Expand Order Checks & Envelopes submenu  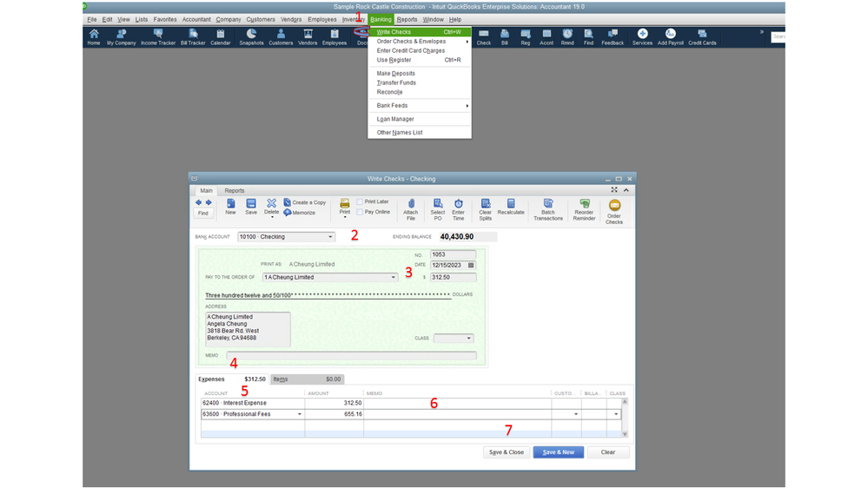419,41
